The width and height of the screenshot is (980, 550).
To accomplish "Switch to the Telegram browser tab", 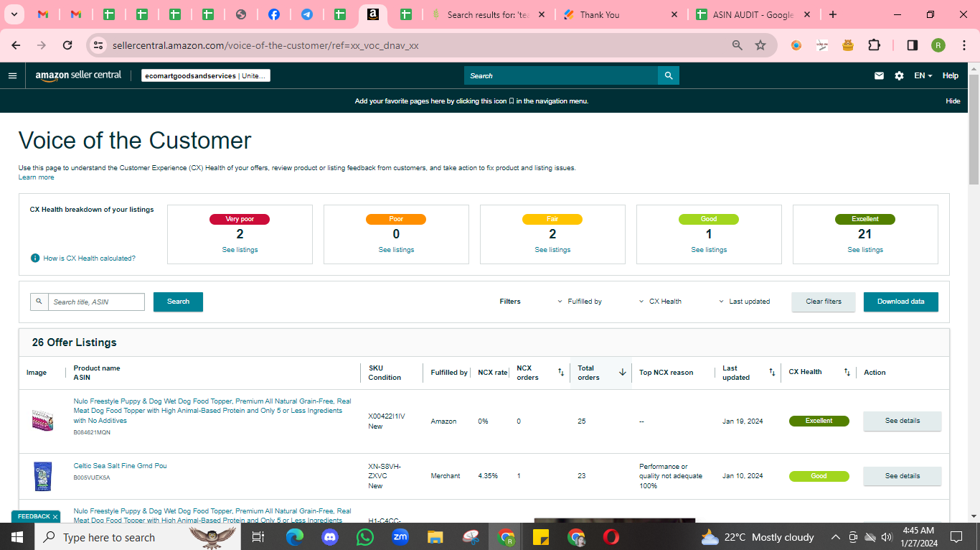I will [306, 14].
